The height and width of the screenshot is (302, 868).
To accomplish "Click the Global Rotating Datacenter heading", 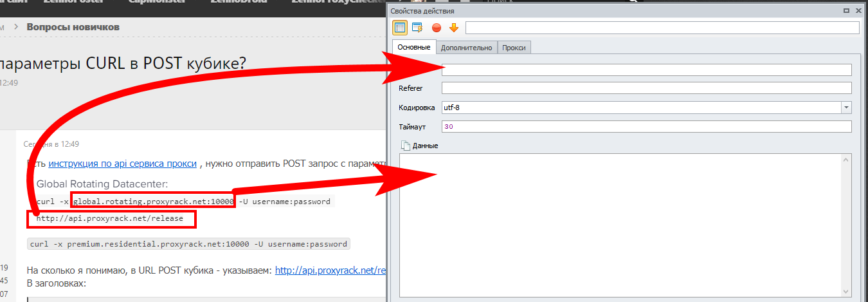I will coord(102,184).
